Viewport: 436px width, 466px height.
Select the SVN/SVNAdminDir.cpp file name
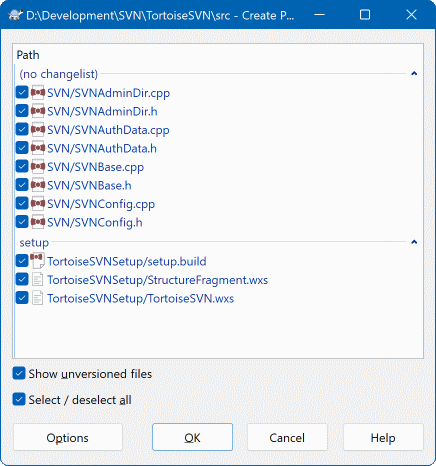click(108, 93)
